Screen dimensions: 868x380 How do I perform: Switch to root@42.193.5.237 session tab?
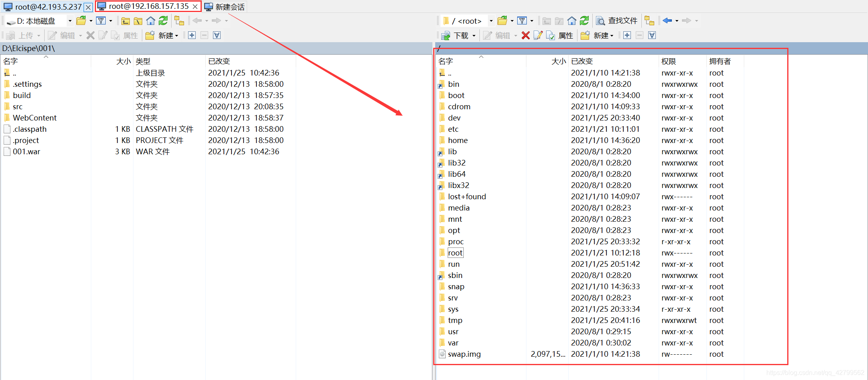click(48, 7)
